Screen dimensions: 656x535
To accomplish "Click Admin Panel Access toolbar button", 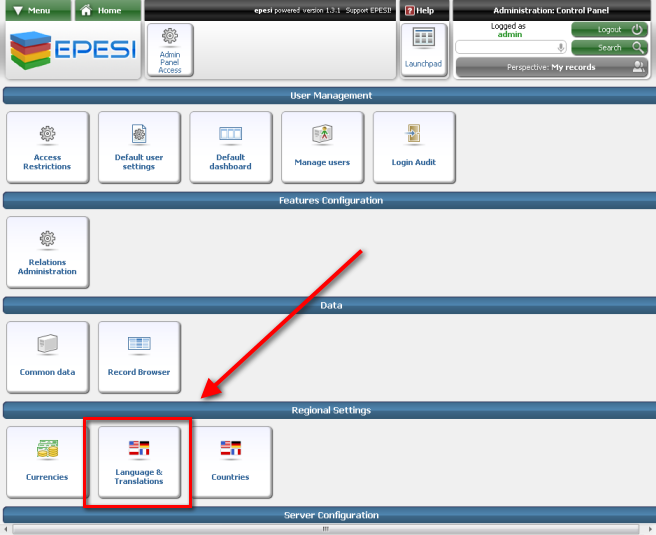I will 170,50.
